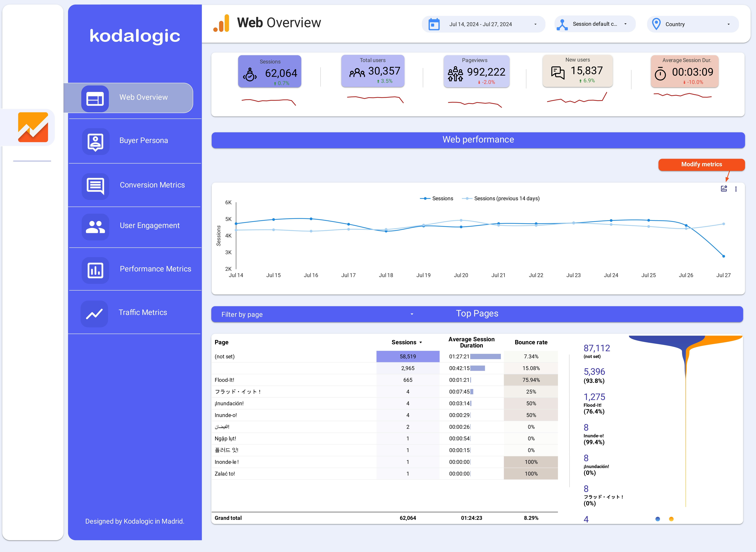Click the Performance Metrics bar chart icon
The width and height of the screenshot is (756, 552).
[x=96, y=270]
